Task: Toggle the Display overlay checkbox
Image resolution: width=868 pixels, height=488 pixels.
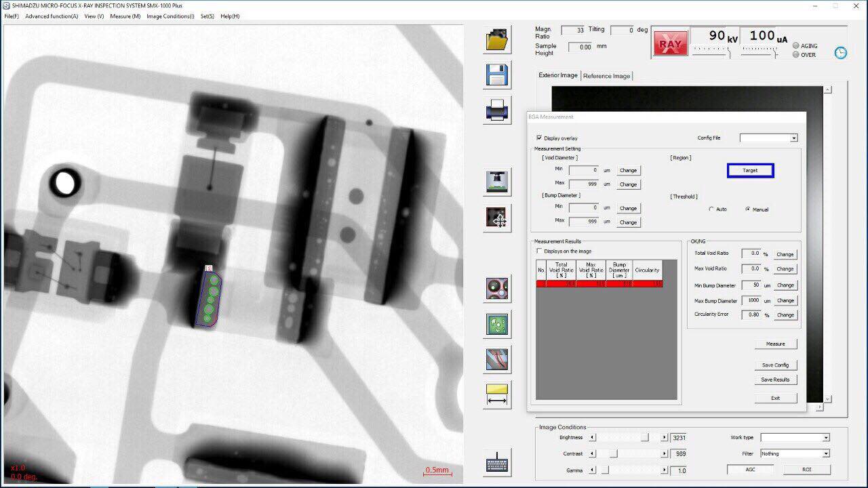Action: point(539,138)
